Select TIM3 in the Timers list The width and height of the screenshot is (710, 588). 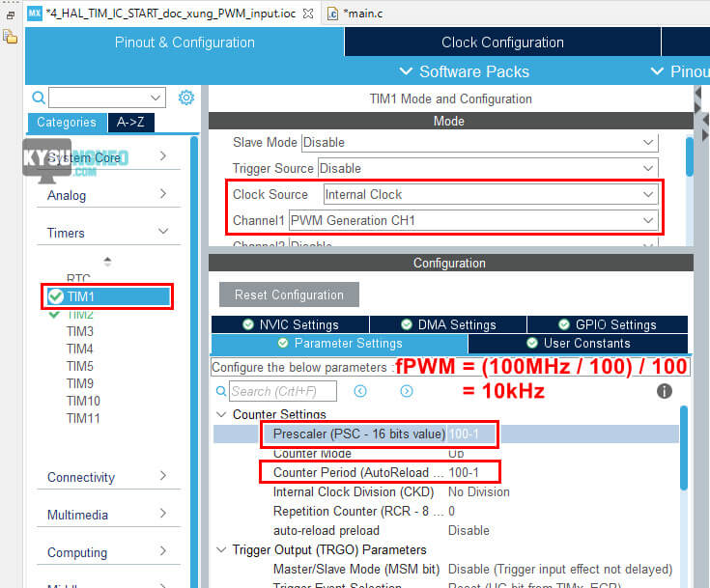pyautogui.click(x=80, y=331)
